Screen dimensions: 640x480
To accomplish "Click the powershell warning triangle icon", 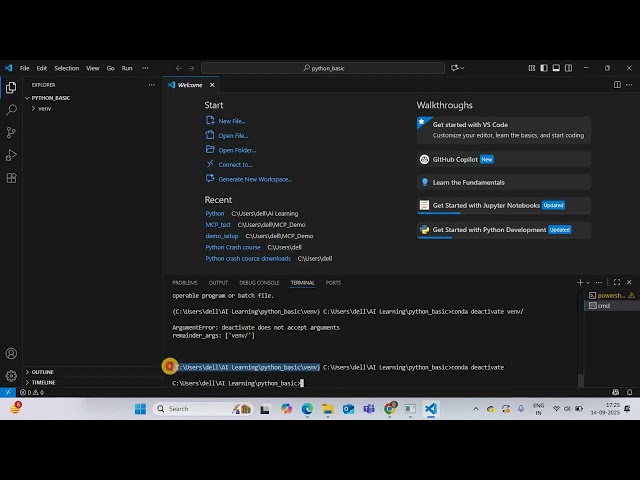I will pos(632,295).
